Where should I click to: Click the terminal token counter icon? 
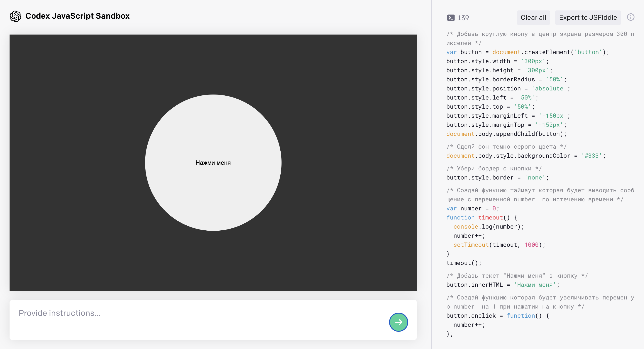(451, 18)
